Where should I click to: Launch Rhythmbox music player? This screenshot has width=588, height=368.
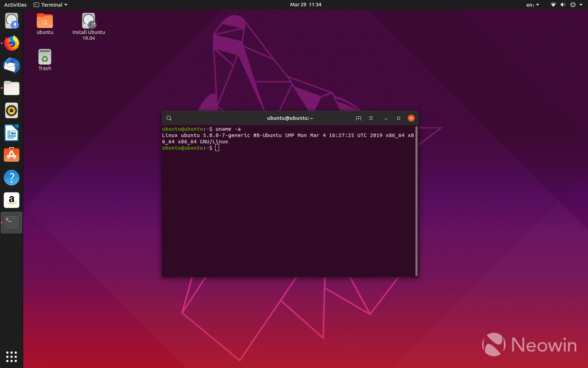(12, 111)
